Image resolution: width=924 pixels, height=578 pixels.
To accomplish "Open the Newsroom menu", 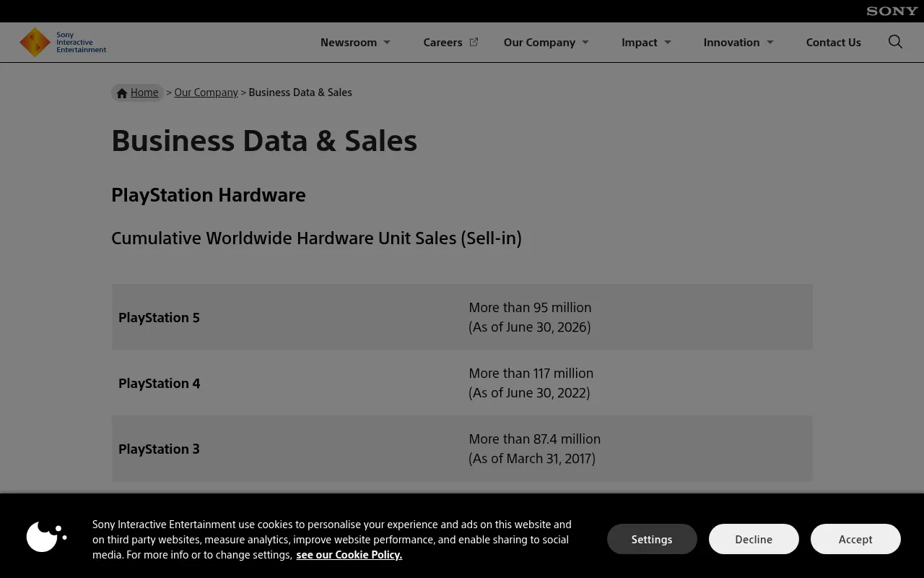I will (x=349, y=42).
